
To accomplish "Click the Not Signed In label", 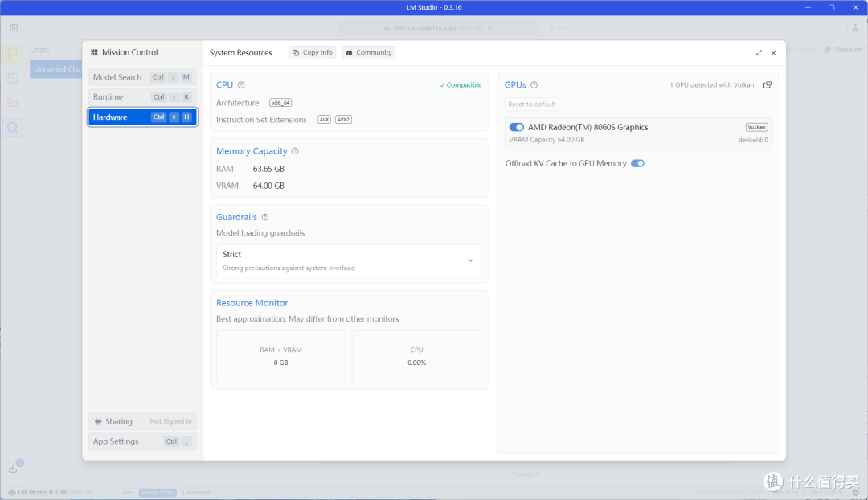I will click(170, 421).
